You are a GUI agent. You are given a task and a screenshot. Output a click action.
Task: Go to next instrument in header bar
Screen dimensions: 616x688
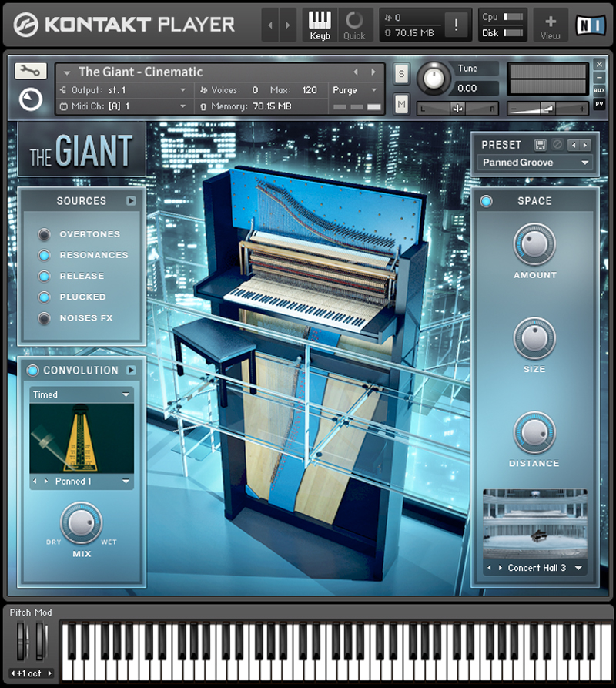click(288, 25)
